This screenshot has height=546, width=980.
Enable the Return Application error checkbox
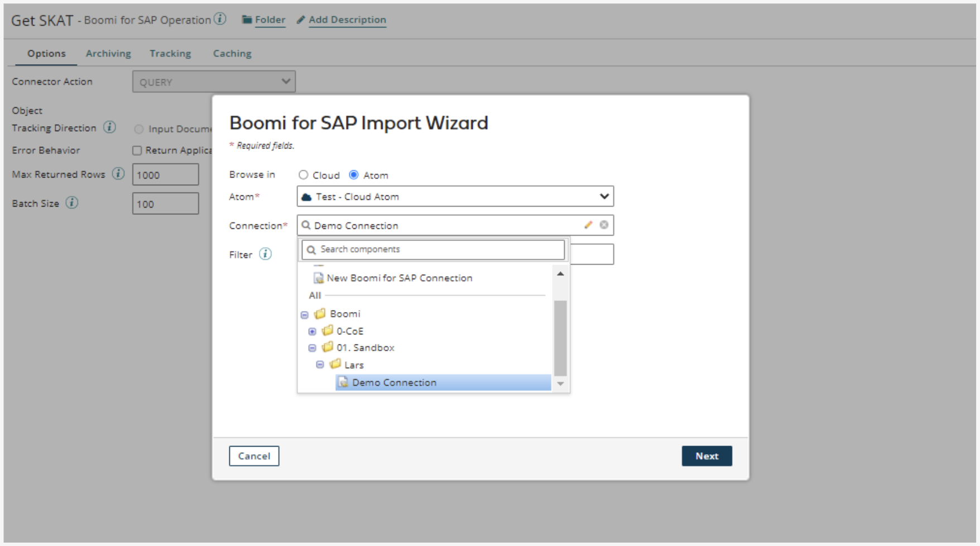point(137,151)
